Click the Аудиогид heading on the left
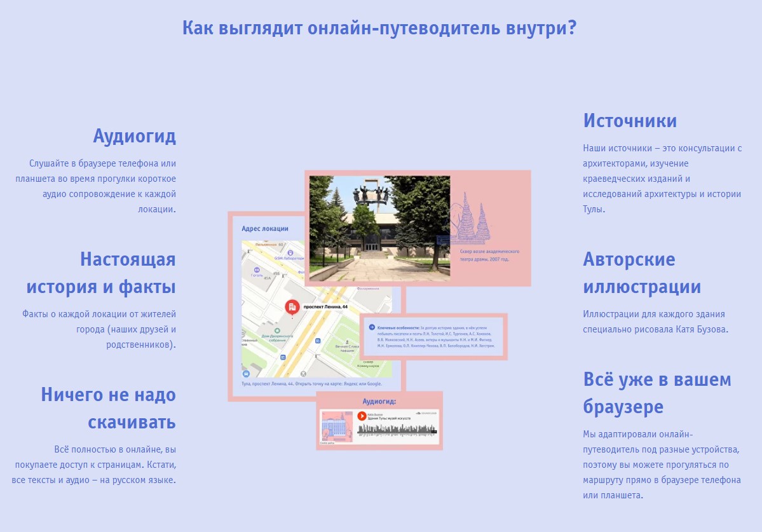This screenshot has width=762, height=532. [x=134, y=135]
